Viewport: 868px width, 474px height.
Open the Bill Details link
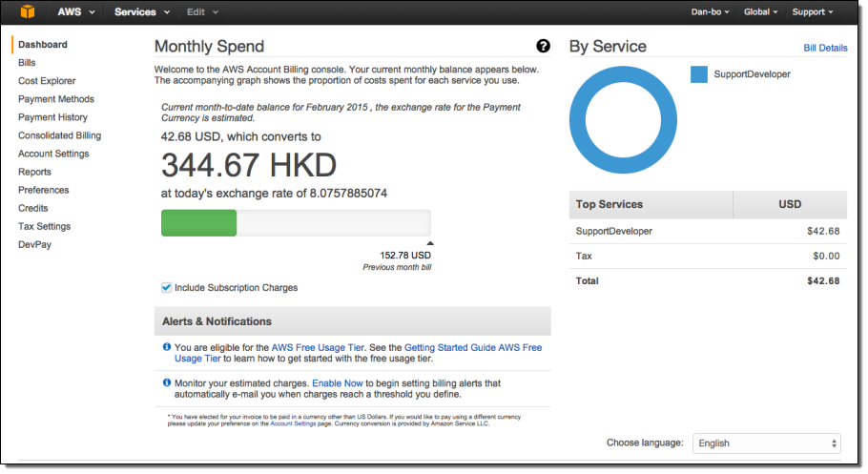pos(825,48)
